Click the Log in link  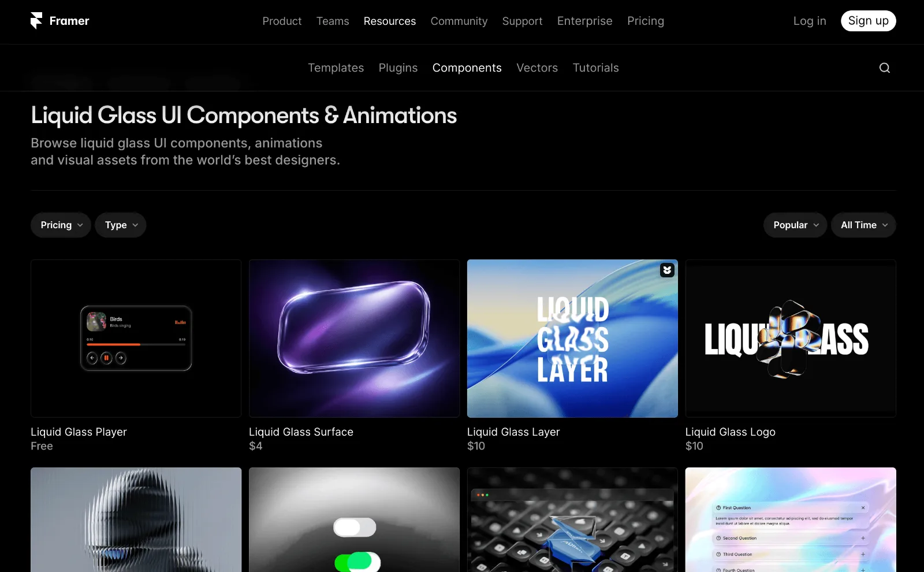[810, 21]
